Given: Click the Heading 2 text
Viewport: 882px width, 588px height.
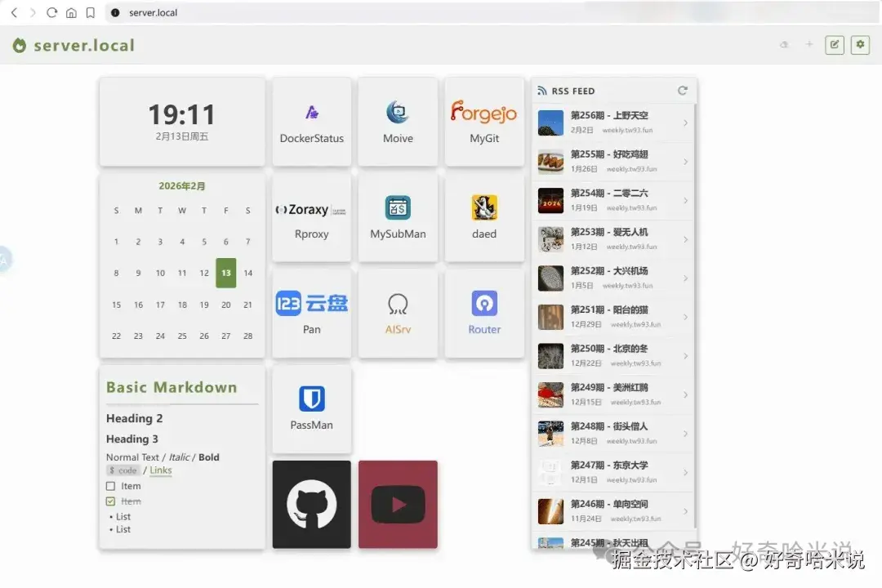Looking at the screenshot, I should 135,418.
